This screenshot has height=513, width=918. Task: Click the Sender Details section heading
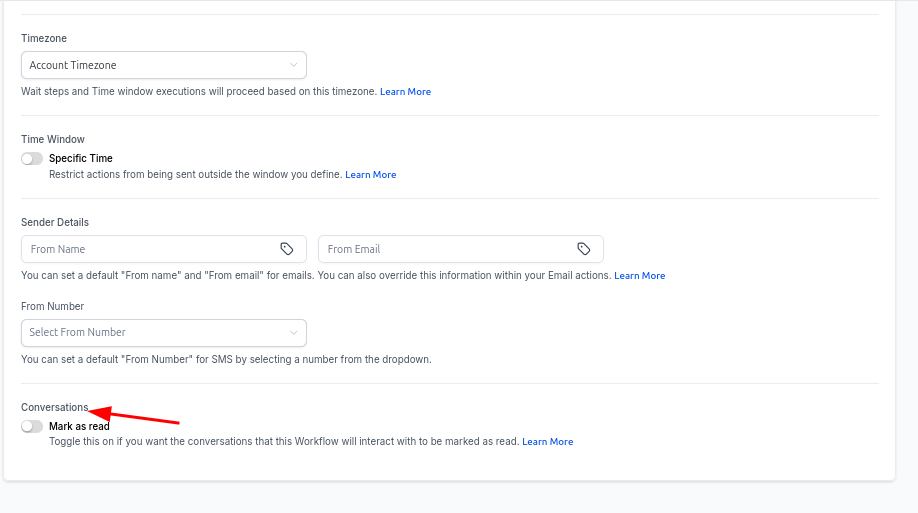[x=55, y=222]
